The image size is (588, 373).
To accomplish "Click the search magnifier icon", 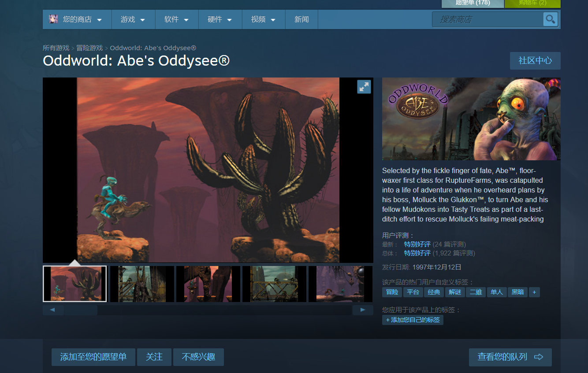I will 550,19.
